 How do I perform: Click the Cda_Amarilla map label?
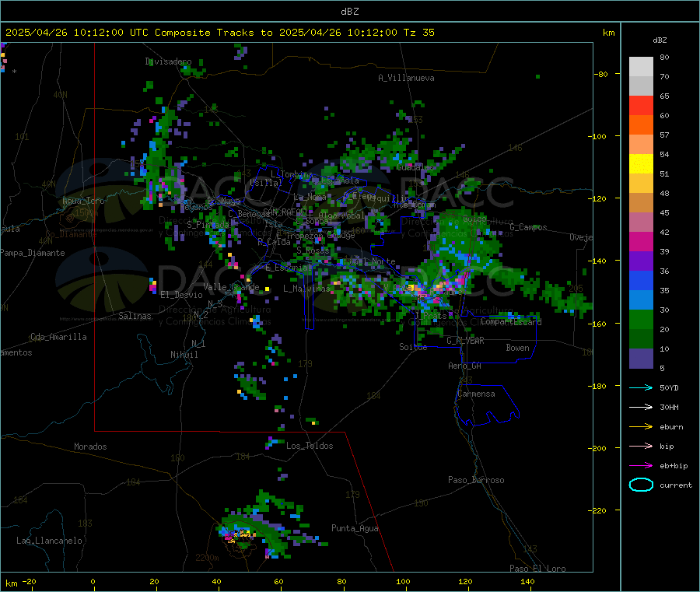(58, 337)
